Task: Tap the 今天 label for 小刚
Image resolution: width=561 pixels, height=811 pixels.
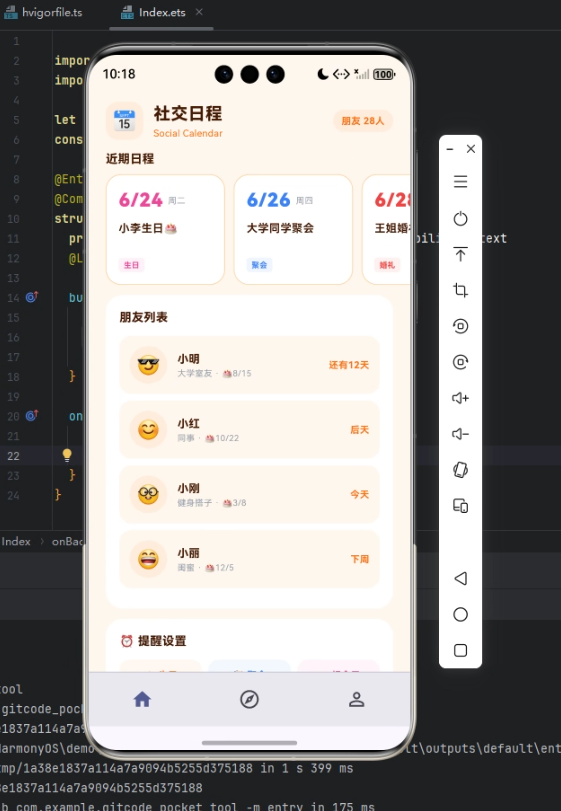Action: tap(359, 494)
